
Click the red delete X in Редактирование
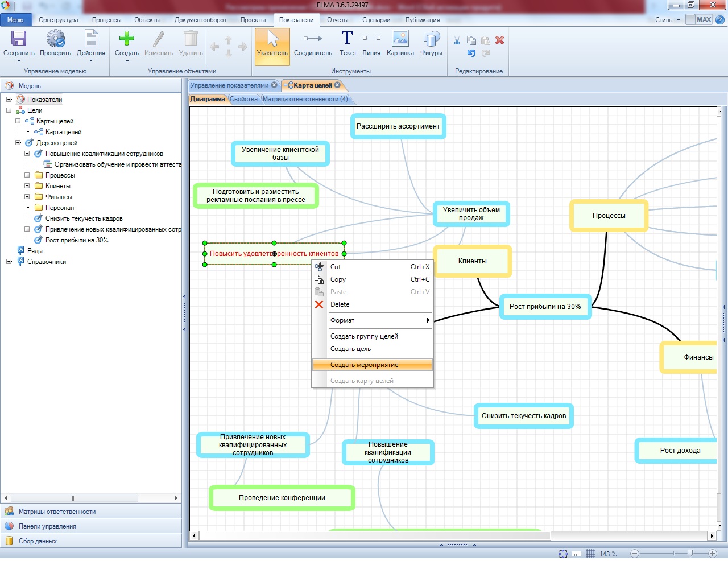(x=499, y=40)
